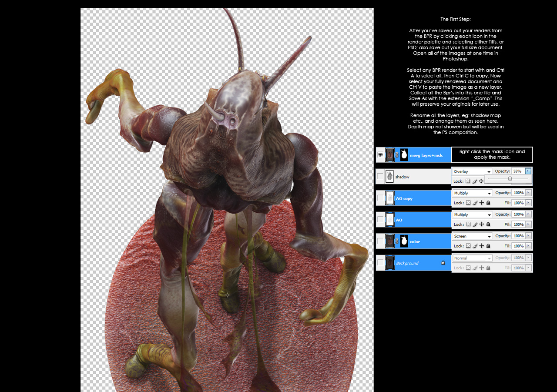Show the color layer
557x392 pixels.
380,241
